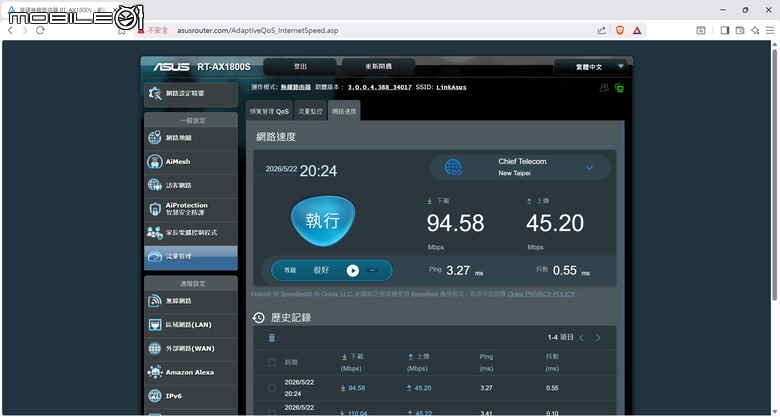The width and height of the screenshot is (780, 417).
Task: Open the Leo AI sparkle icon in the toolbar
Action: [x=755, y=30]
